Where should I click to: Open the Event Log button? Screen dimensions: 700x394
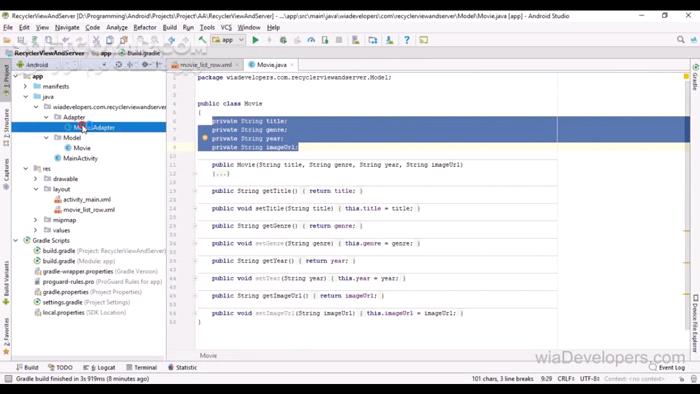click(667, 367)
